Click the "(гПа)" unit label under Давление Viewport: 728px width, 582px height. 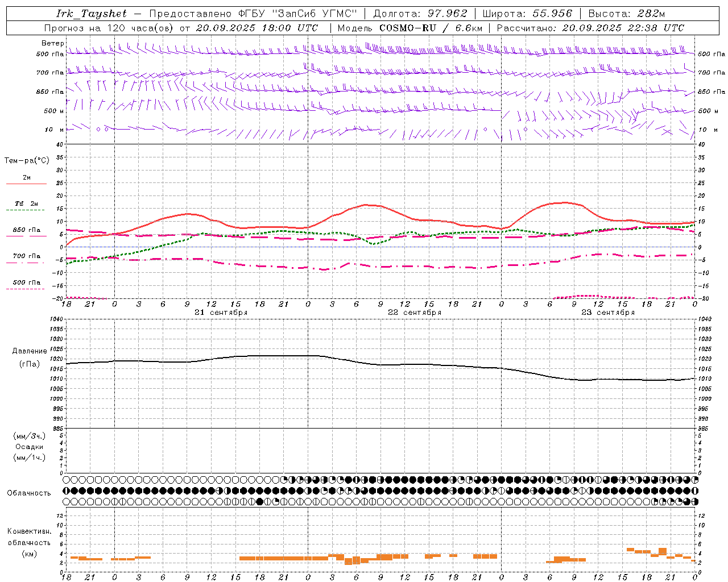(29, 364)
